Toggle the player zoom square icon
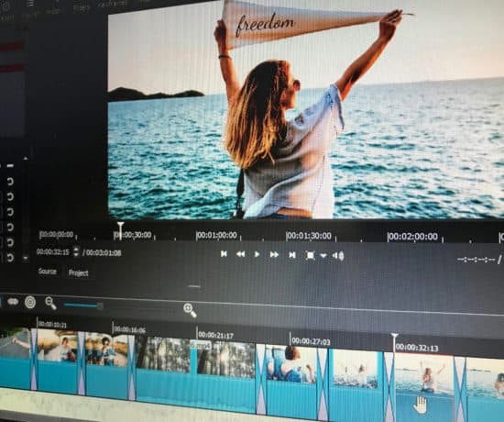Viewport: 504px width, 422px height. pos(310,256)
